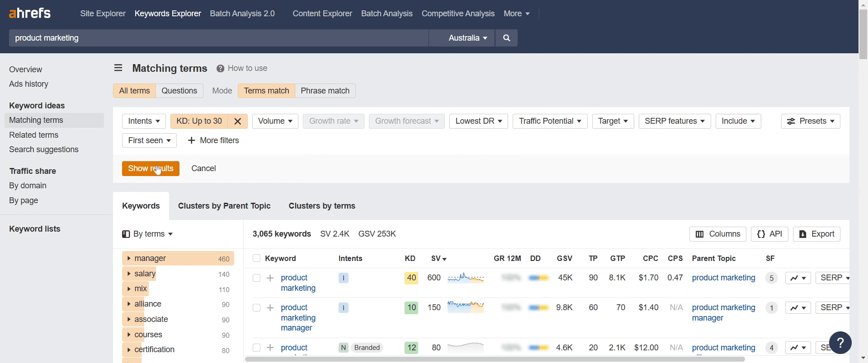Click the N intent badge in Branded row
The image size is (868, 363).
coord(344,348)
